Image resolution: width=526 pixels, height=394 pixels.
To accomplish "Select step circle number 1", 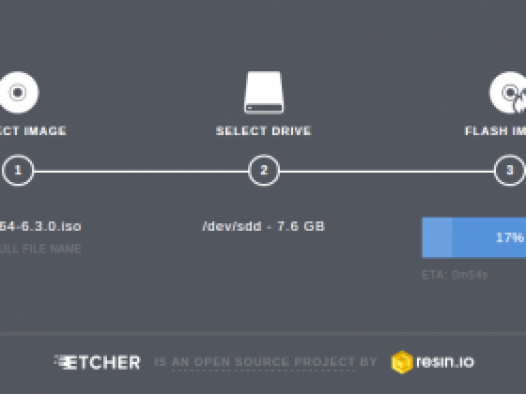I will point(18,170).
